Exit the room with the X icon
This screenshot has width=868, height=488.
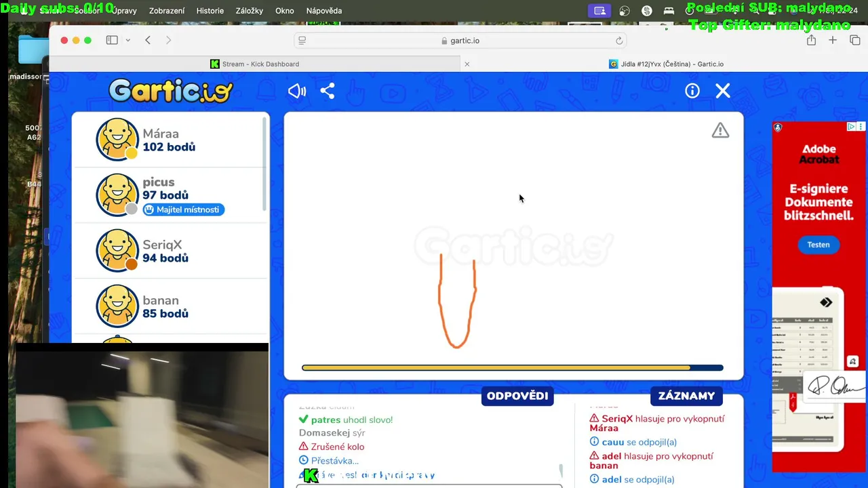click(x=723, y=91)
